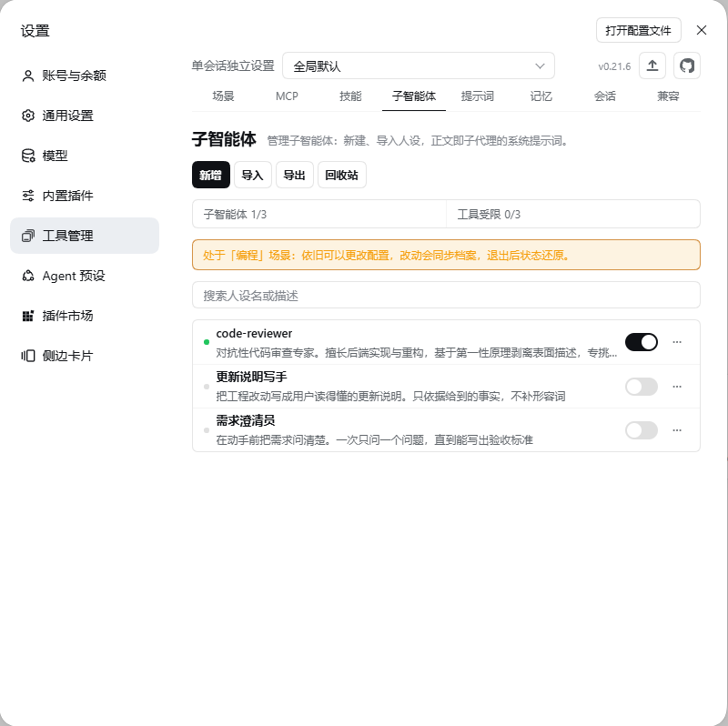Click the orange 编程 场景 notice banner
Viewport: 728px width, 726px height.
446,255
